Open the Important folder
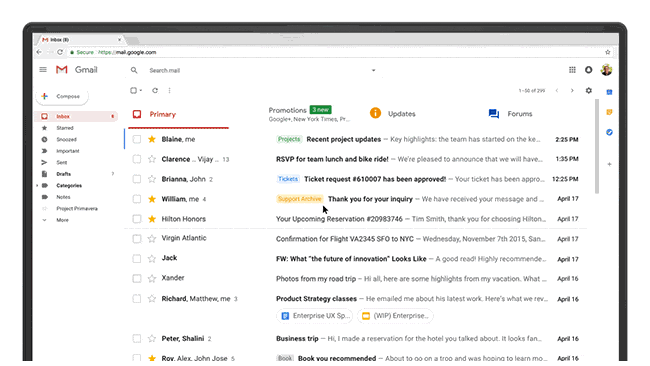This screenshot has width=650, height=366. click(x=68, y=151)
